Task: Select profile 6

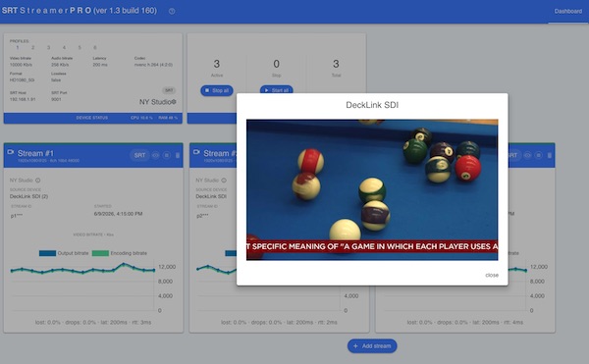Action: click(x=95, y=48)
